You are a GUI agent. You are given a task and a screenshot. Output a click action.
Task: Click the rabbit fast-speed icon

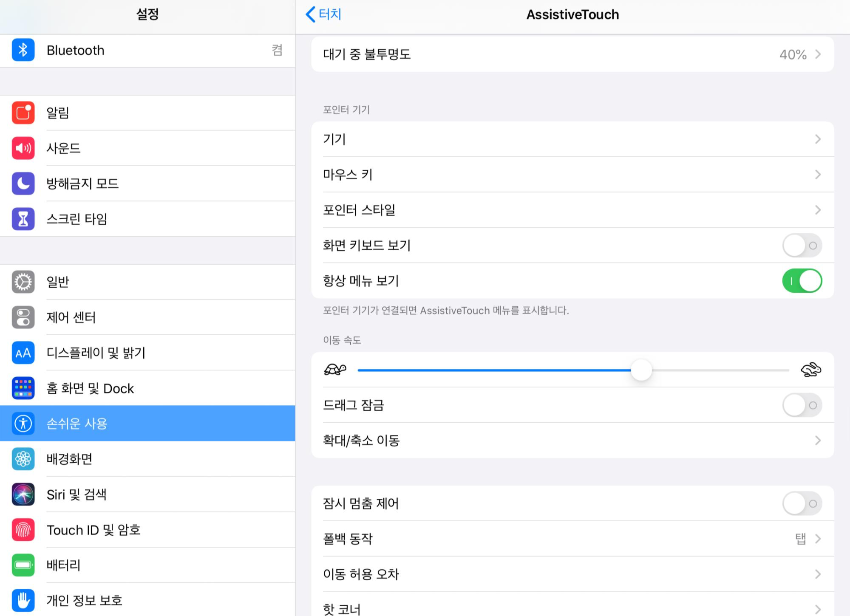pos(810,370)
